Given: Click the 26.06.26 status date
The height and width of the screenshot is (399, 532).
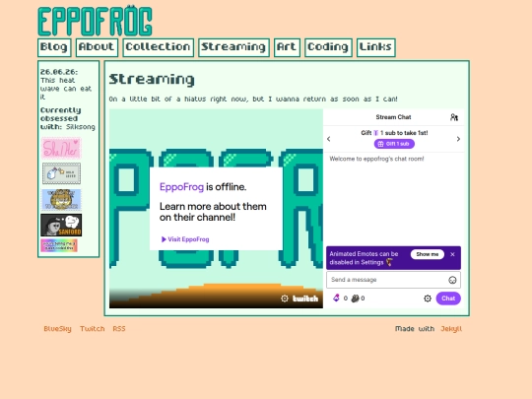Looking at the screenshot, I should (59, 72).
